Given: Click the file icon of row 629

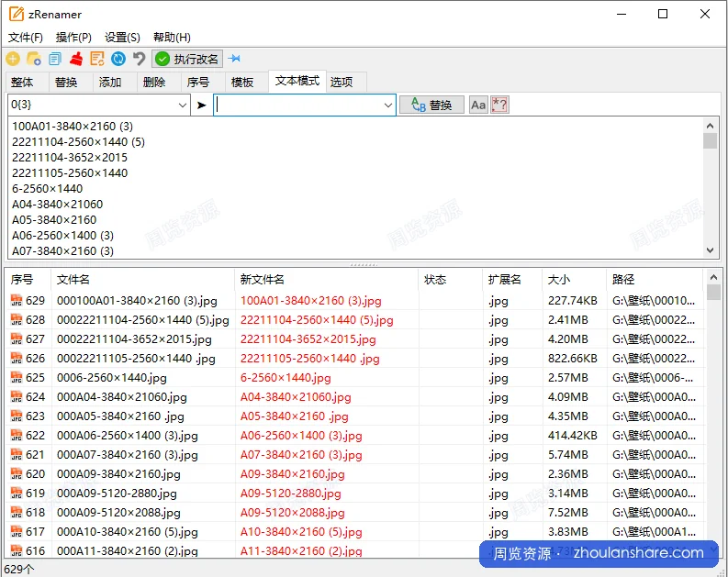Looking at the screenshot, I should pos(17,301).
